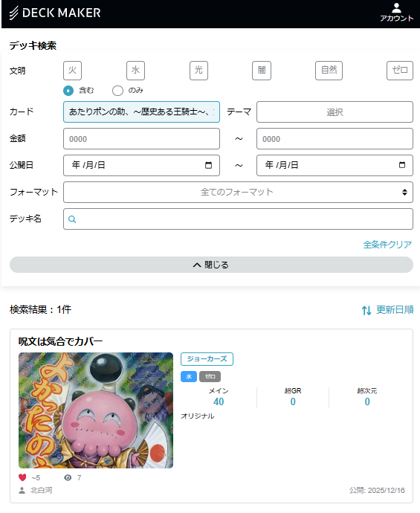Open the 全てのフォーマット format dropdown

238,192
